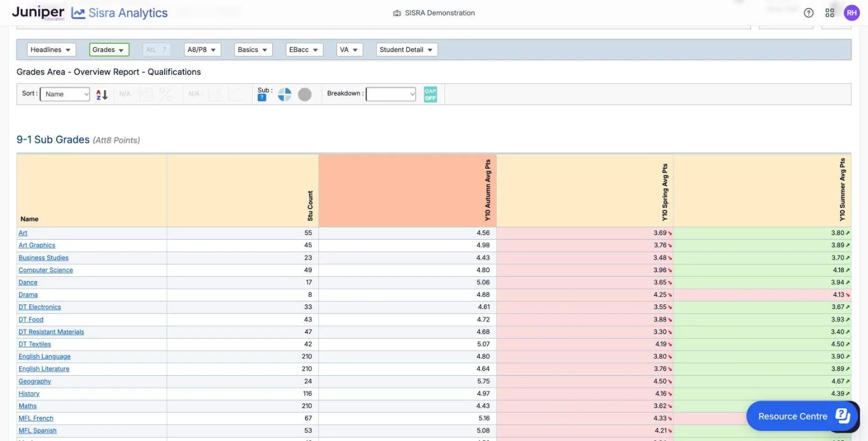Screen dimensions: 868x441
Task: Click Art's Spring value 3.69
Action: tap(660, 233)
